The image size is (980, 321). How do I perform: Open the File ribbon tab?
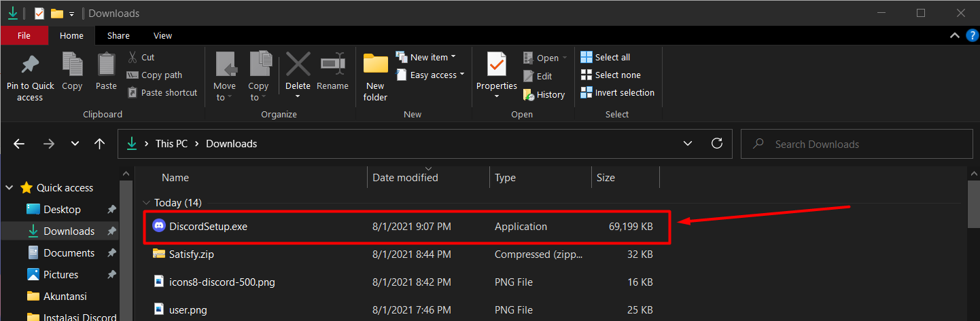pos(24,36)
